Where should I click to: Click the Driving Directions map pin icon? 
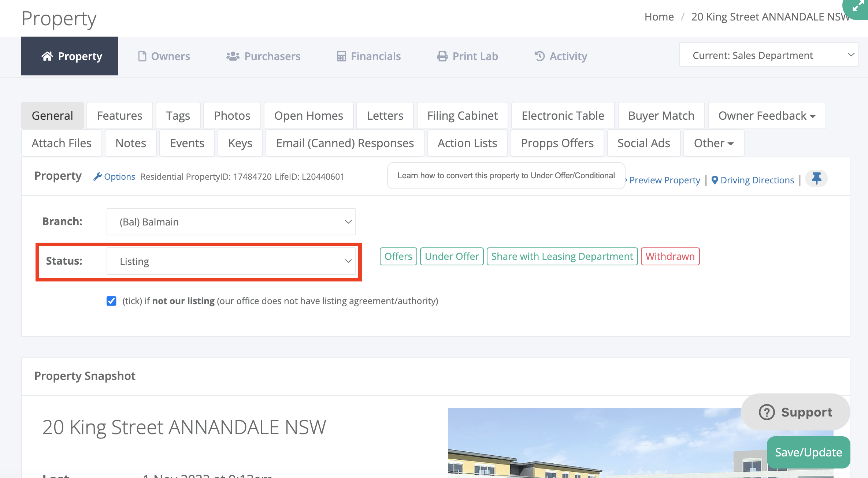click(x=715, y=180)
